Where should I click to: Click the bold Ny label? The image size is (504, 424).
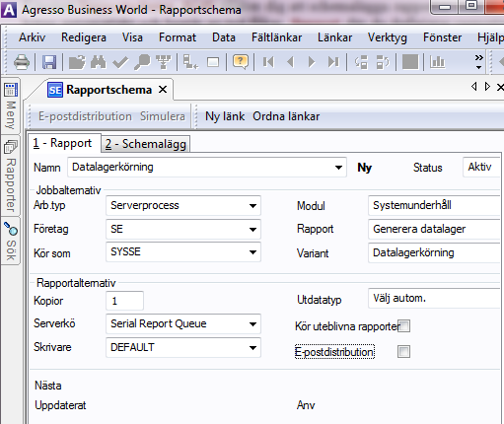point(365,168)
